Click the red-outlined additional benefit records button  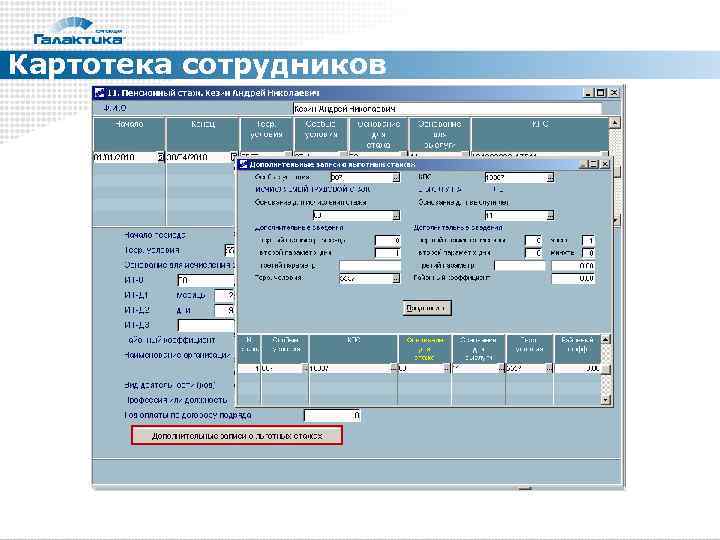click(x=237, y=435)
